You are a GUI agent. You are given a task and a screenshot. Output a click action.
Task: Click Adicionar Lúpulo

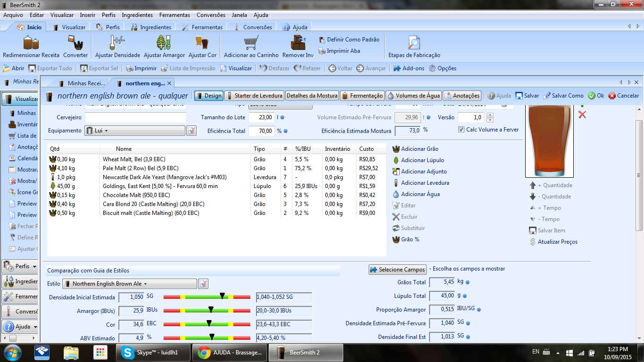pyautogui.click(x=418, y=160)
